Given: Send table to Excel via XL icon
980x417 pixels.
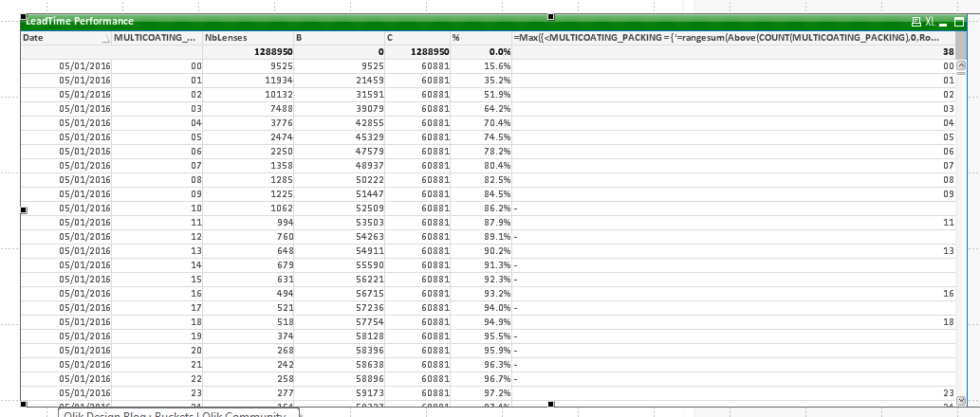Looking at the screenshot, I should (x=930, y=22).
